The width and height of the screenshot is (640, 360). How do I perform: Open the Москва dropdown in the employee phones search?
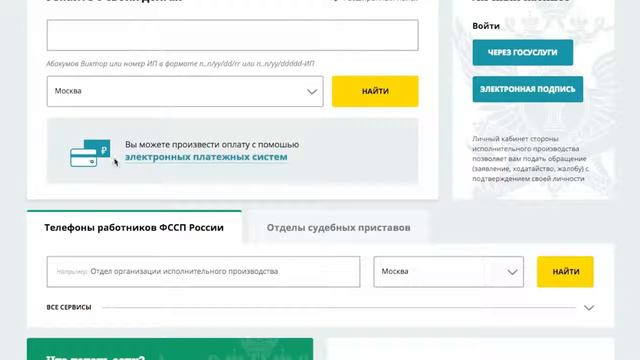coord(448,271)
